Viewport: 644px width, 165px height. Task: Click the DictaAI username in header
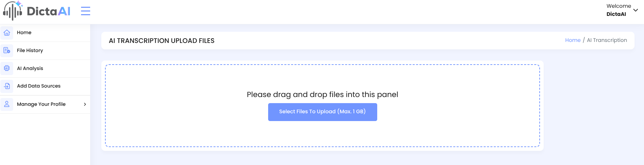[x=616, y=14]
